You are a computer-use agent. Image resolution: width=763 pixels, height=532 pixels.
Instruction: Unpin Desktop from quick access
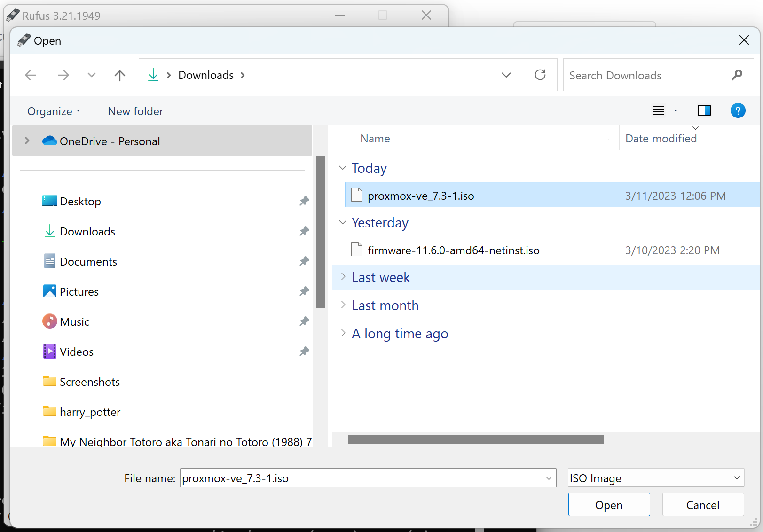click(x=304, y=201)
